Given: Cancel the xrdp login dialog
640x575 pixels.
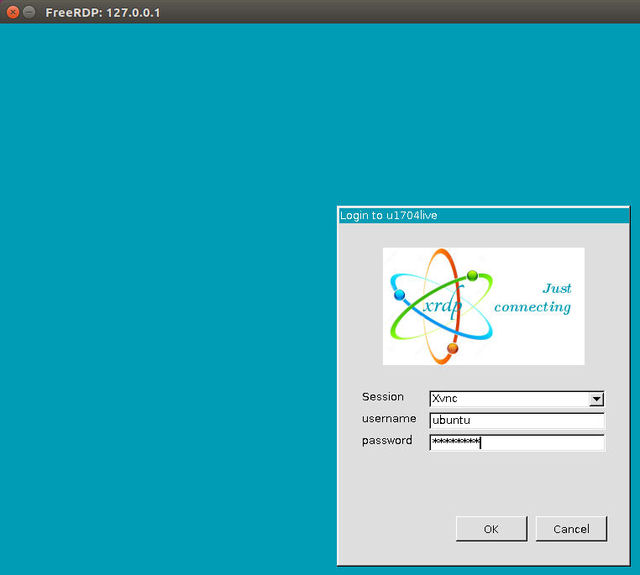Looking at the screenshot, I should point(571,529).
